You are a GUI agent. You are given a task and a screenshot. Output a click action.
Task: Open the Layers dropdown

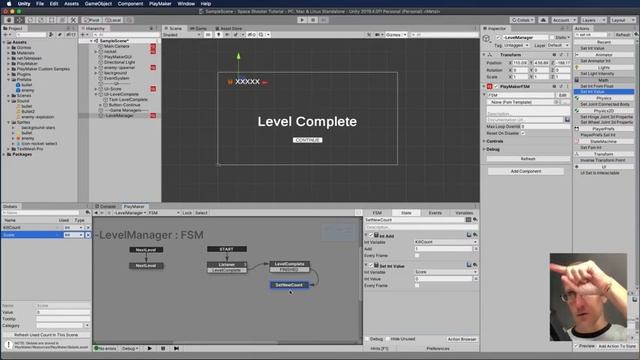[593, 20]
